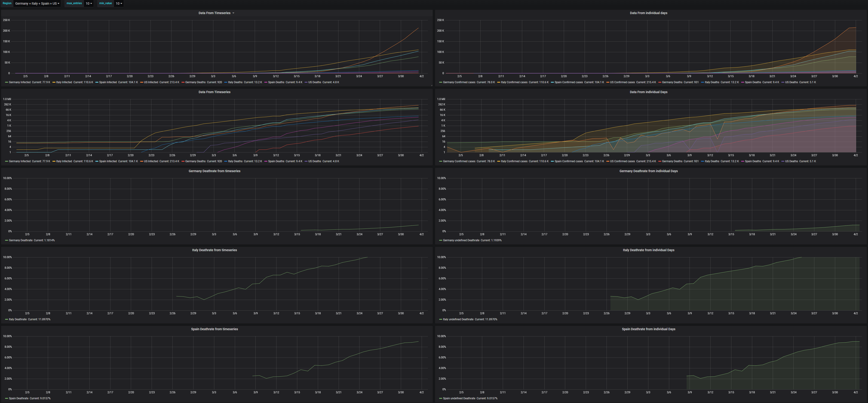Toggle the Germany Deathrate legend entry
868x403 pixels.
pyautogui.click(x=21, y=240)
